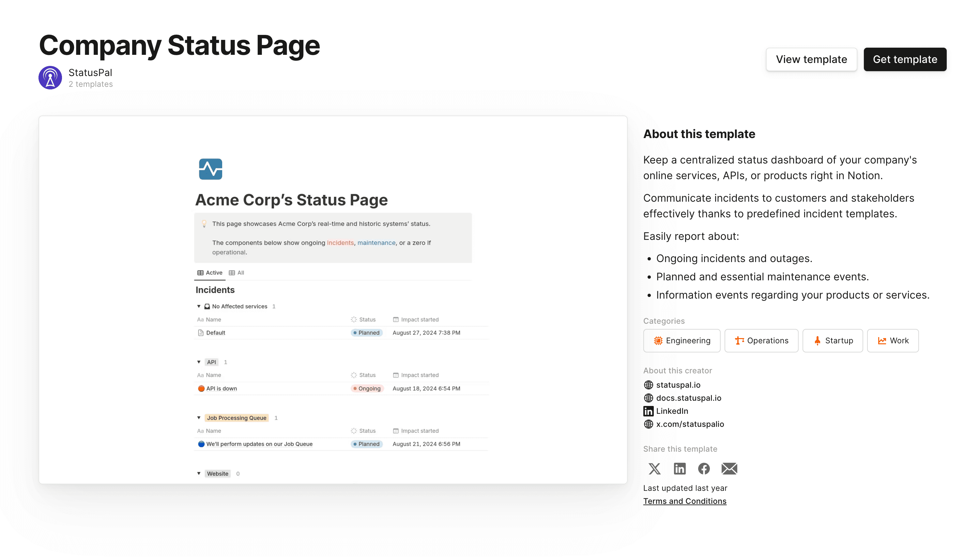Screen dimensions: 980x560
Task: Click the orange circle next to API is down
Action: click(201, 388)
